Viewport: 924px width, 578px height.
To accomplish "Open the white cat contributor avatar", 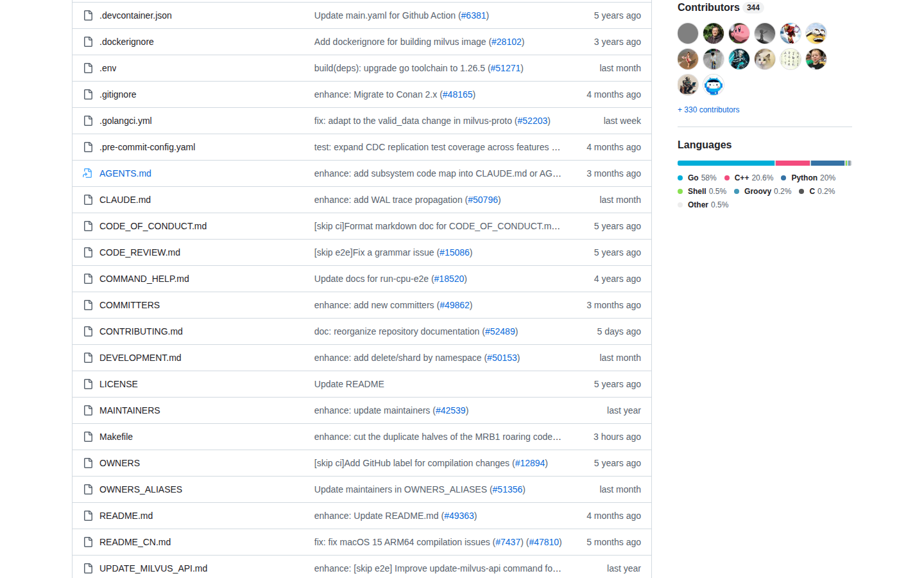I will click(765, 59).
